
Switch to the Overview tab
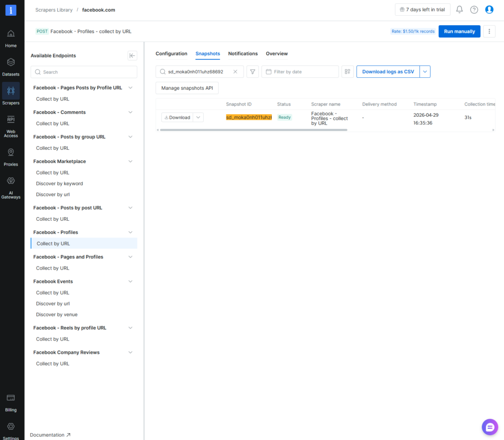(x=277, y=54)
